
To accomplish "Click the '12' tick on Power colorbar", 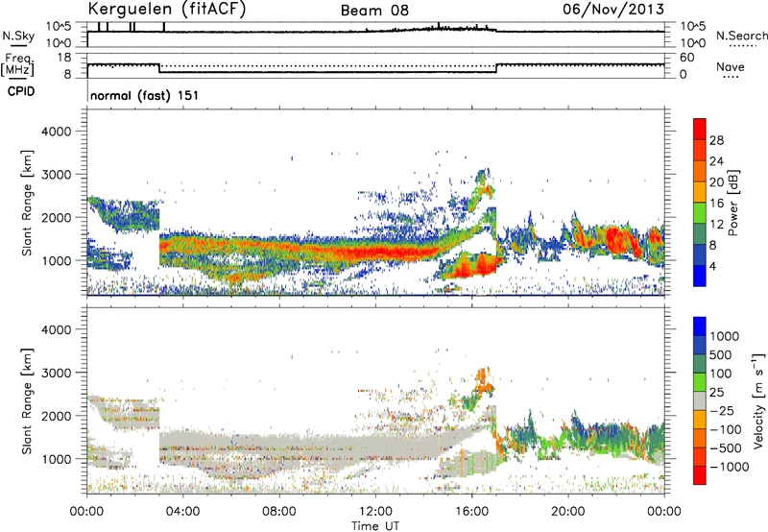I will point(716,225).
